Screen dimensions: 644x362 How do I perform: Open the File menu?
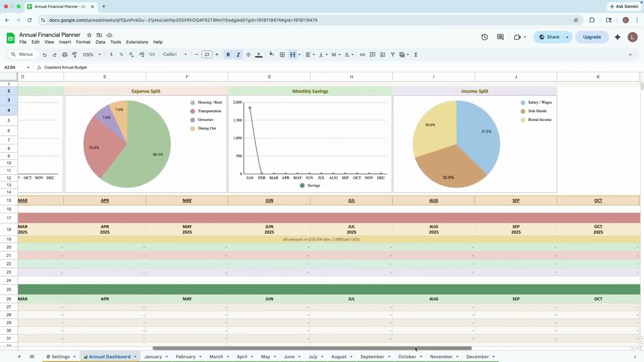click(23, 42)
